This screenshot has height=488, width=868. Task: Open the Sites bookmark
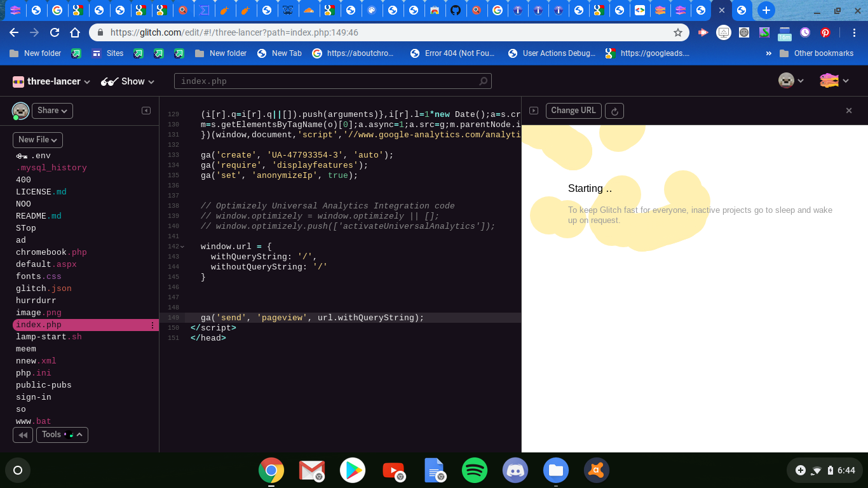107,53
